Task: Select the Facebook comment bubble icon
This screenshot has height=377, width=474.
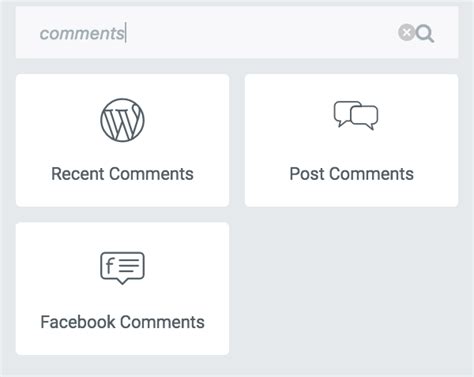Action: (122, 268)
